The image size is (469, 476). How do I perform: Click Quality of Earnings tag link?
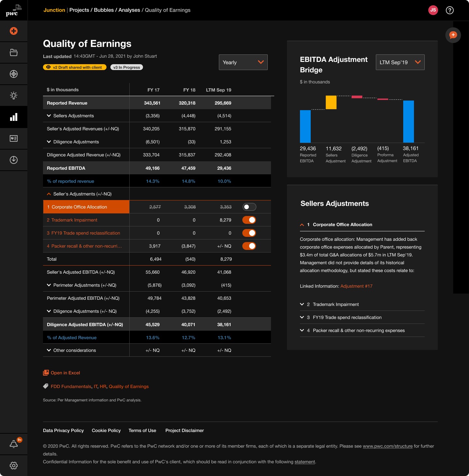click(x=129, y=386)
